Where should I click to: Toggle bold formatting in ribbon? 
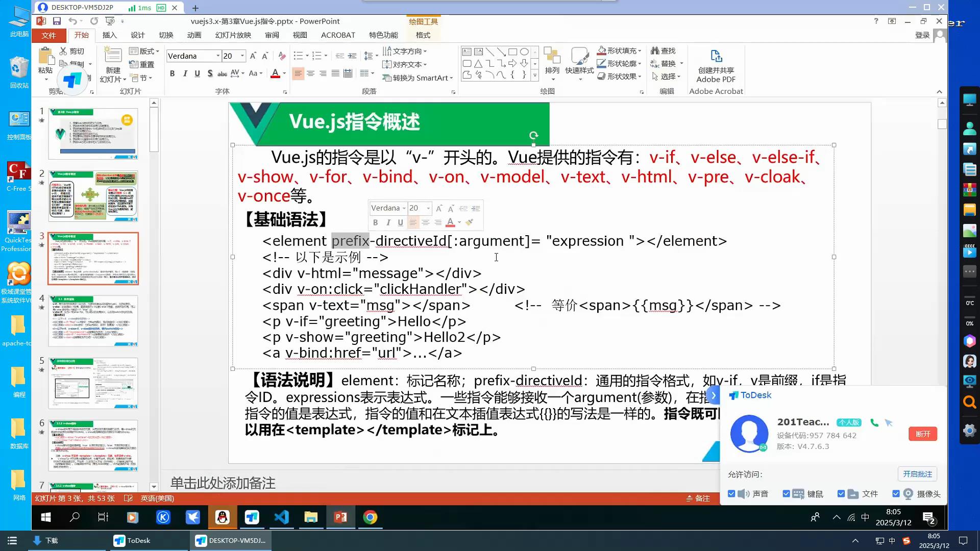pos(173,73)
